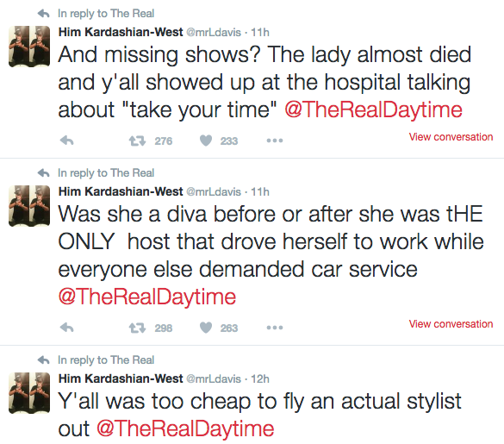Retweet the tweet with 276 retweets
The width and height of the screenshot is (504, 444).
(137, 141)
